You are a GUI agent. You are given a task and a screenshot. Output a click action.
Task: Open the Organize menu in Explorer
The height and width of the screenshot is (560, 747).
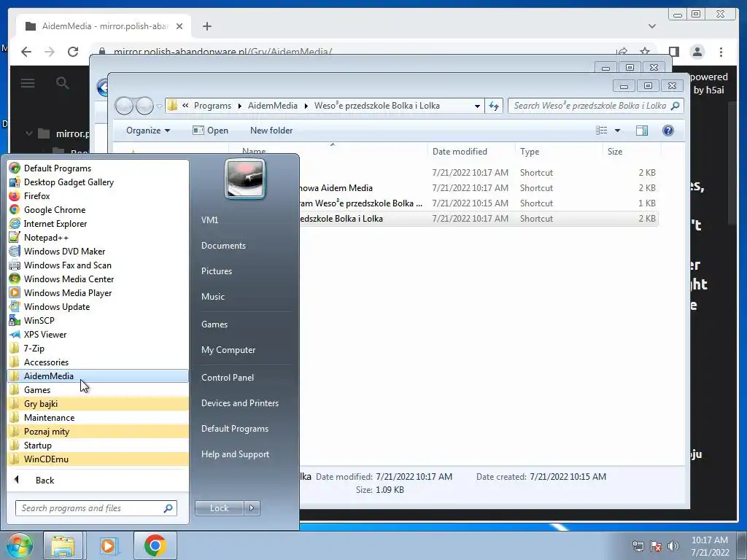click(147, 131)
